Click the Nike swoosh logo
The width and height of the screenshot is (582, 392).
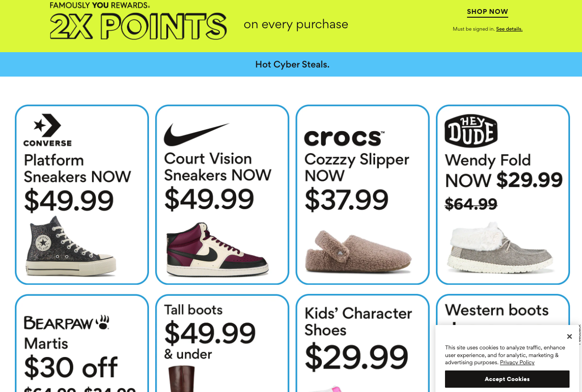(196, 134)
